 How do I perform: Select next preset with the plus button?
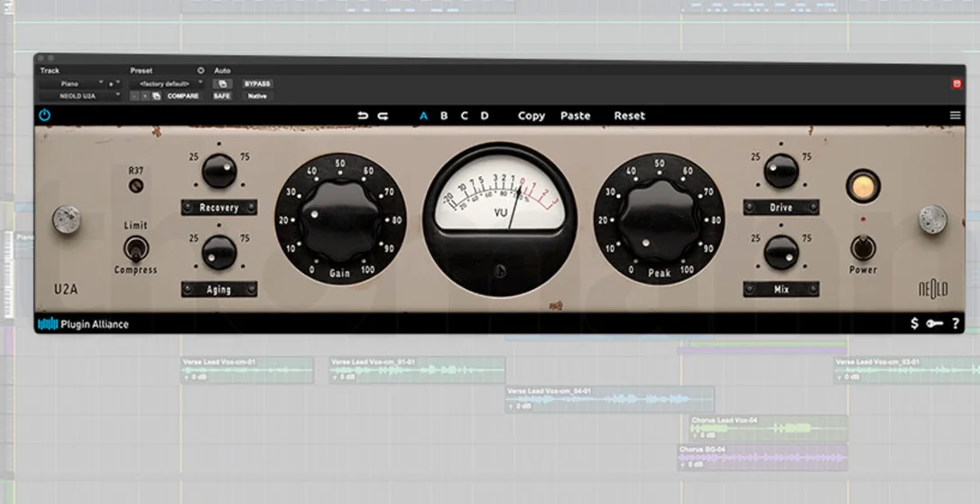(x=145, y=97)
